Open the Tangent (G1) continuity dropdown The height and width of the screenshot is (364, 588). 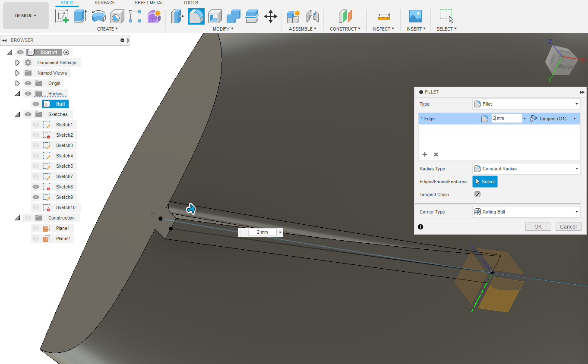(x=553, y=119)
